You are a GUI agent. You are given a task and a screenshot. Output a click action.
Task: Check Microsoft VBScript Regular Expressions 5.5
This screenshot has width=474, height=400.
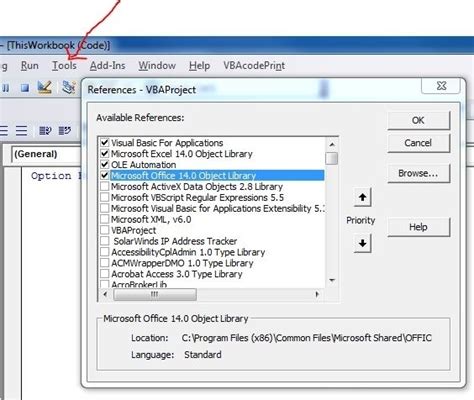(x=105, y=197)
